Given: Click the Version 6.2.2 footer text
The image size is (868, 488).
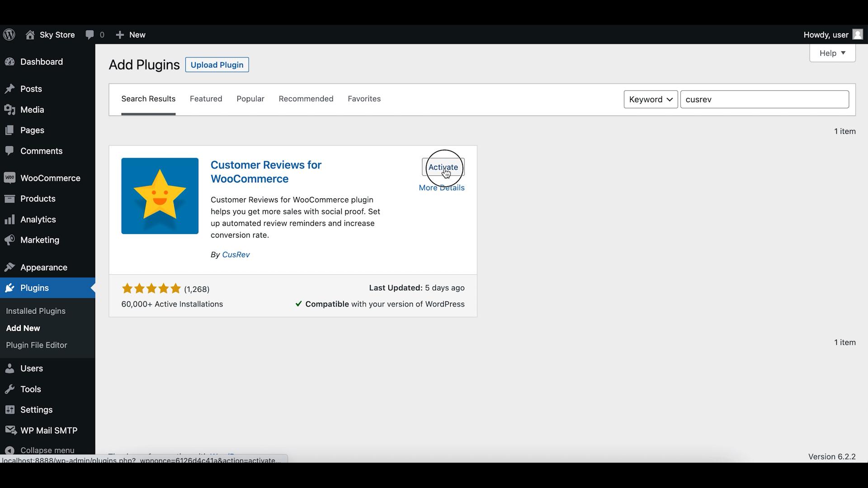Looking at the screenshot, I should coord(832,457).
